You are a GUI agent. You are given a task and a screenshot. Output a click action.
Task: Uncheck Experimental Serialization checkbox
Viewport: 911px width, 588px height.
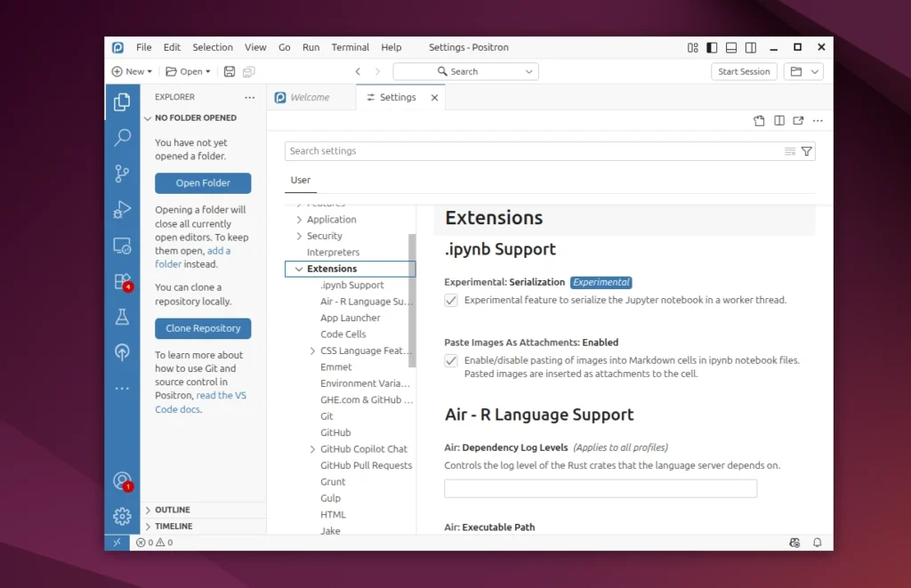451,301
